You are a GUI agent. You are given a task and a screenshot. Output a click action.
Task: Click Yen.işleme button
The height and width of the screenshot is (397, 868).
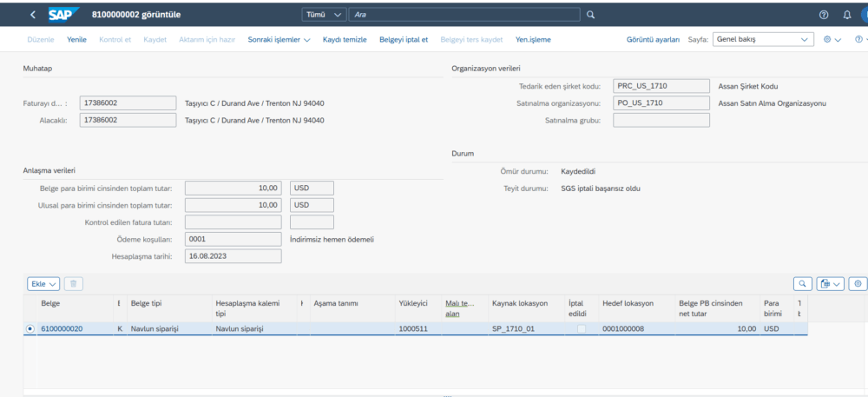tap(533, 40)
